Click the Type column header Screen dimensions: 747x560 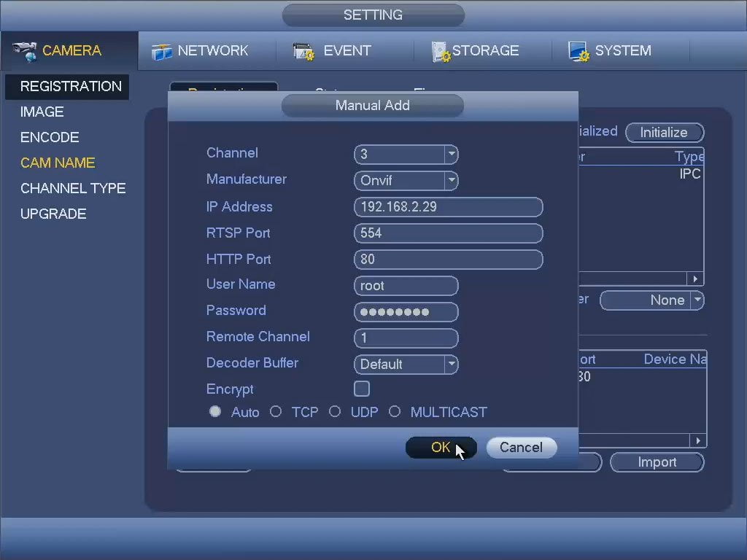coord(689,156)
